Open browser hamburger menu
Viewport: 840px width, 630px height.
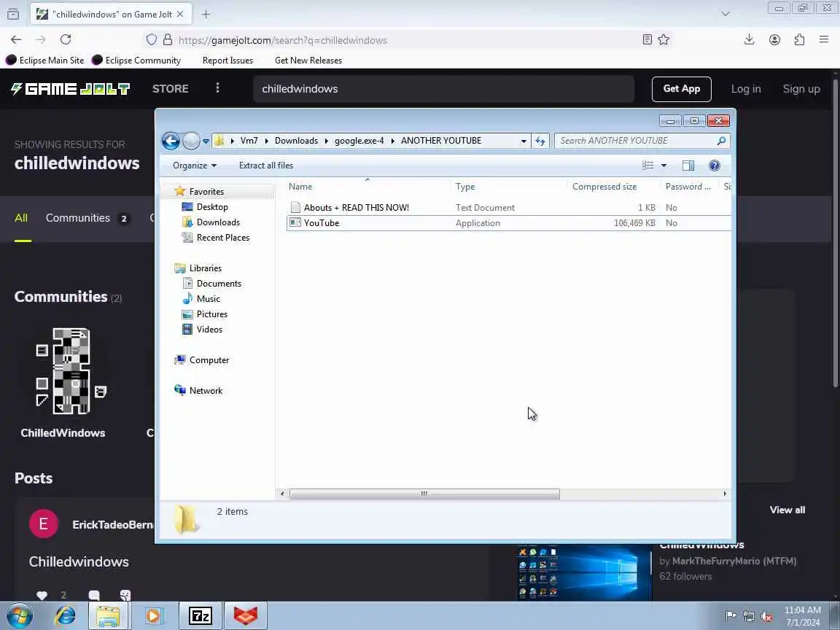point(824,39)
